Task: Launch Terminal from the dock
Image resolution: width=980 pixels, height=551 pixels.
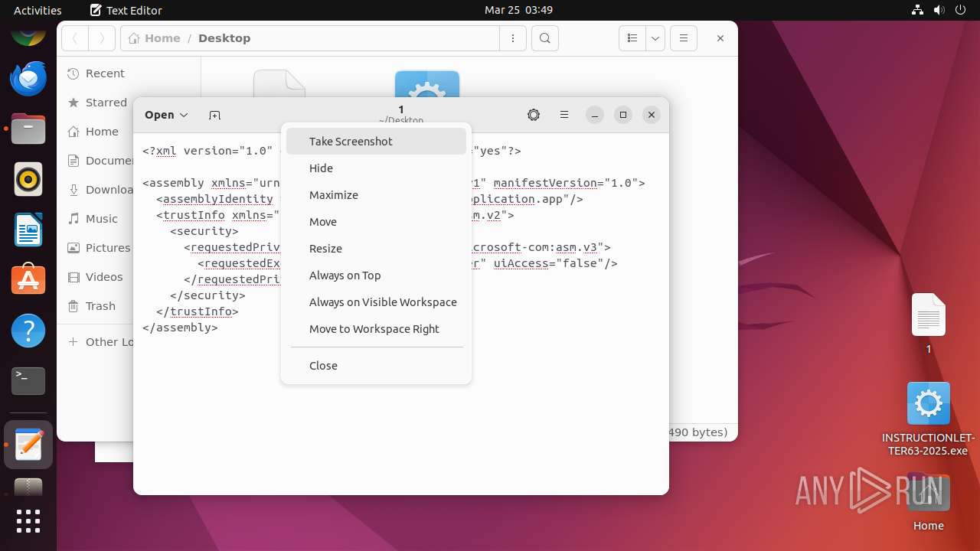Action: click(x=28, y=381)
